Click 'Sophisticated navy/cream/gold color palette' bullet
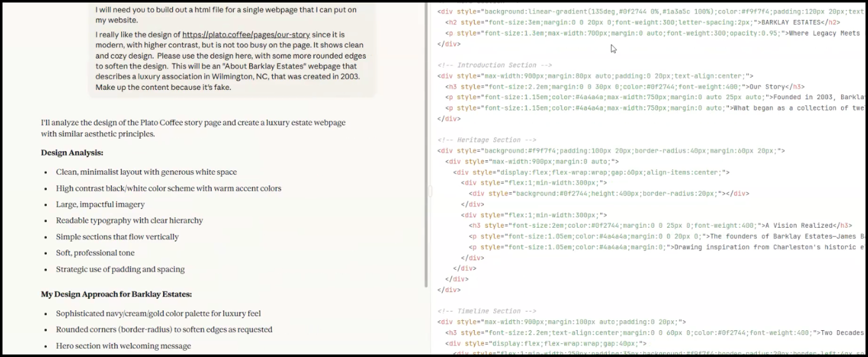 tap(159, 314)
